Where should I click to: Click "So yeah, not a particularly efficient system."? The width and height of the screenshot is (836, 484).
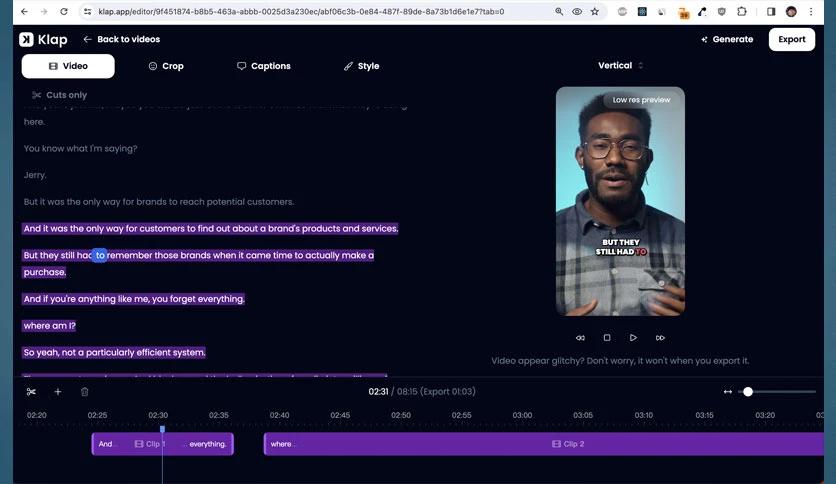(x=114, y=352)
